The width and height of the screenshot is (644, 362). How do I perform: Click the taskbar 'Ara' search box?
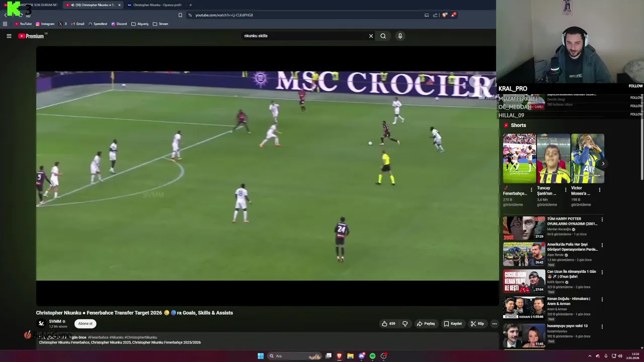(295, 356)
